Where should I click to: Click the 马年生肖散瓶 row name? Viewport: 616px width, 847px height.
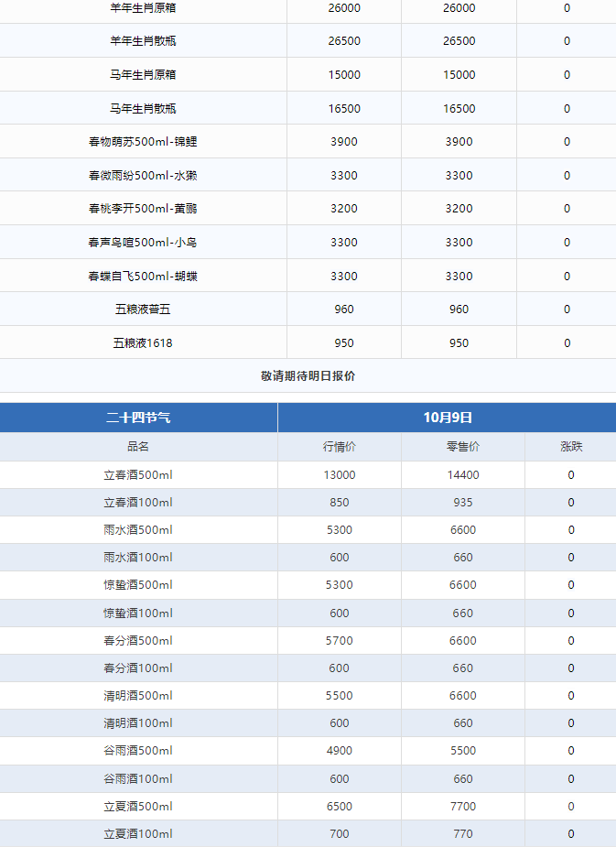[x=143, y=109]
